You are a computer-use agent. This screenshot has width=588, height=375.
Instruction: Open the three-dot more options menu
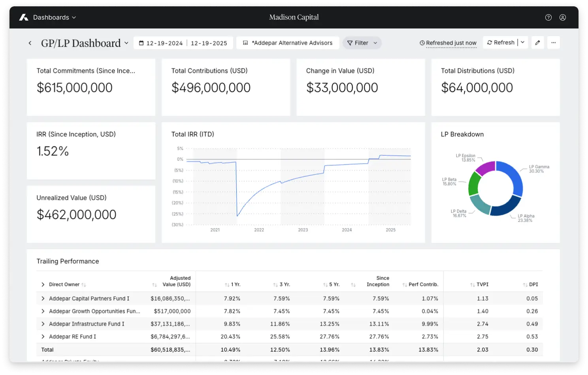pyautogui.click(x=554, y=43)
